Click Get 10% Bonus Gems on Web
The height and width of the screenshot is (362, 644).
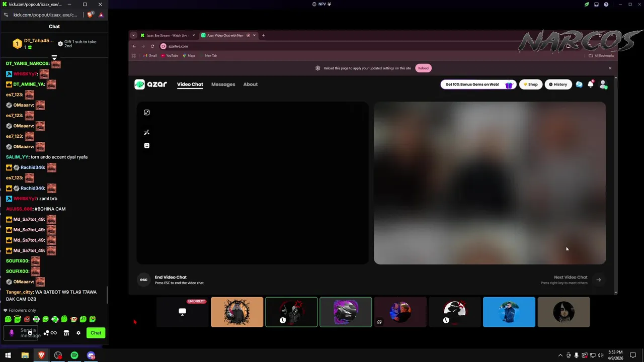click(x=477, y=84)
